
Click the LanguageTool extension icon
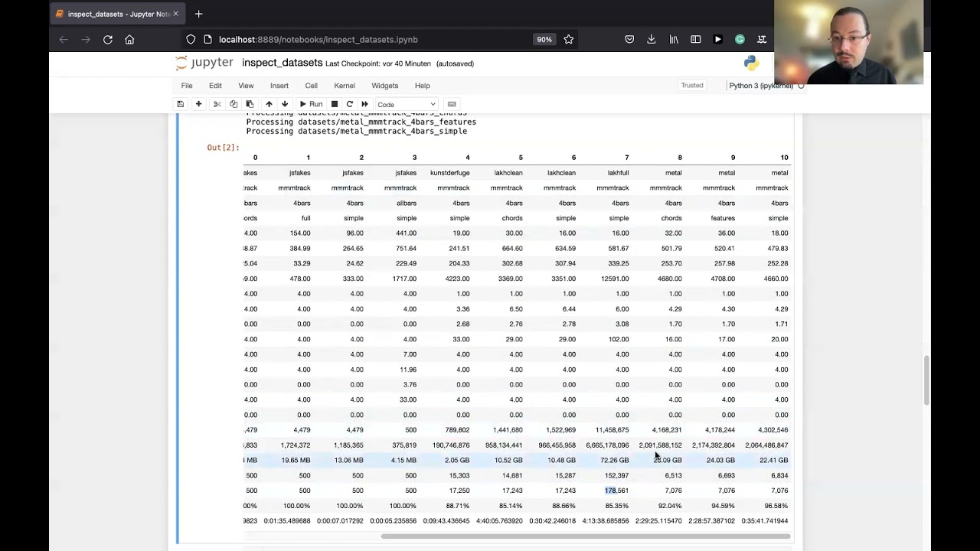tap(762, 40)
